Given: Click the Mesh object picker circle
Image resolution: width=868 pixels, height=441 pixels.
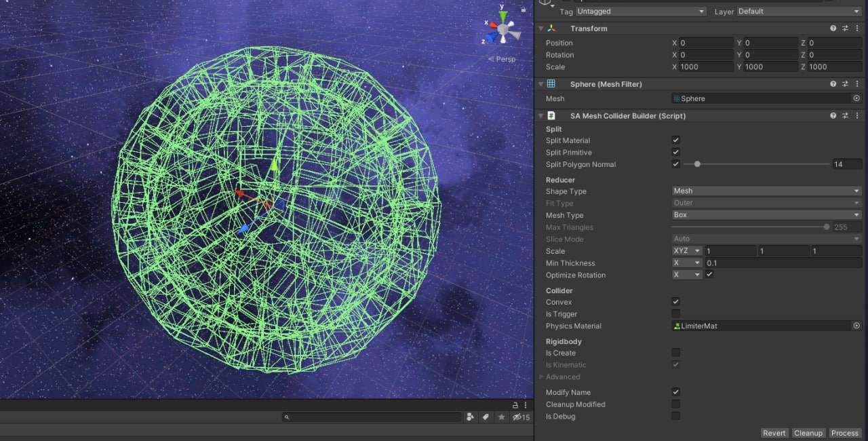Looking at the screenshot, I should pyautogui.click(x=856, y=98).
